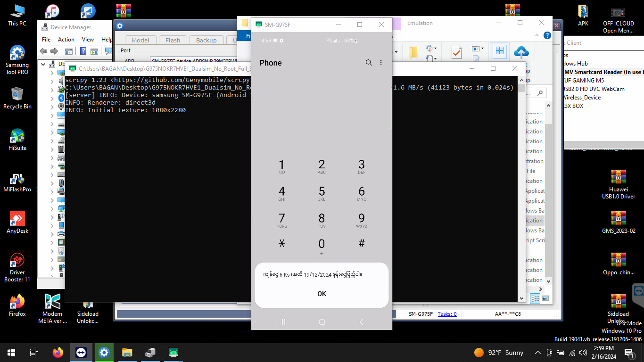Open Firefox from the taskbar

tap(58, 352)
